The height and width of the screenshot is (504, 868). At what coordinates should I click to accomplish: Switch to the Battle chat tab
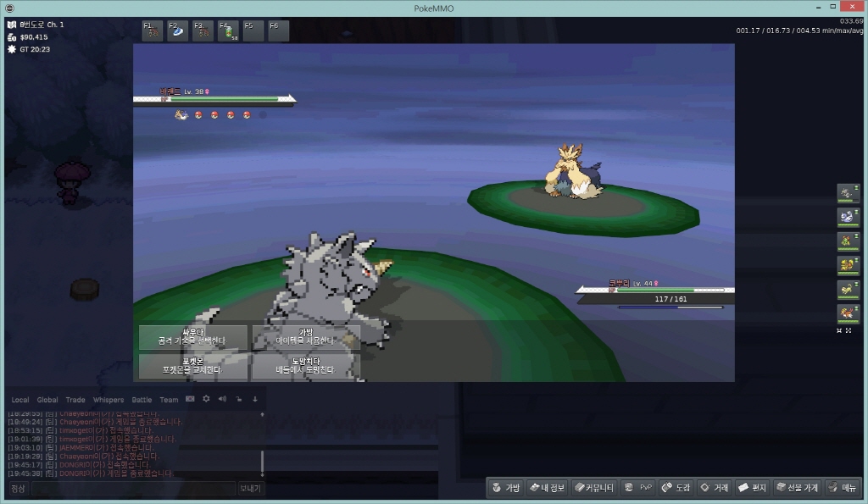142,400
